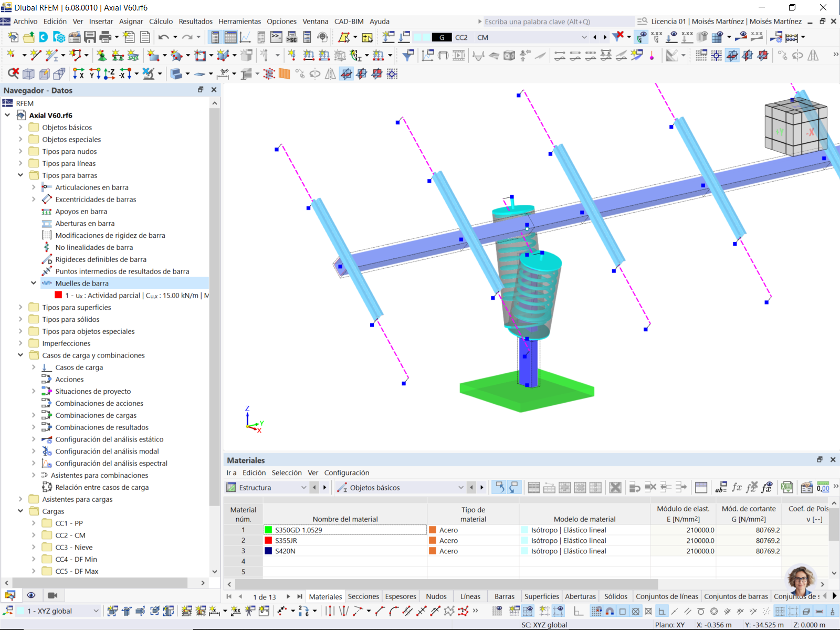This screenshot has width=840, height=630.
Task: Click the Save icon
Action: pos(90,37)
